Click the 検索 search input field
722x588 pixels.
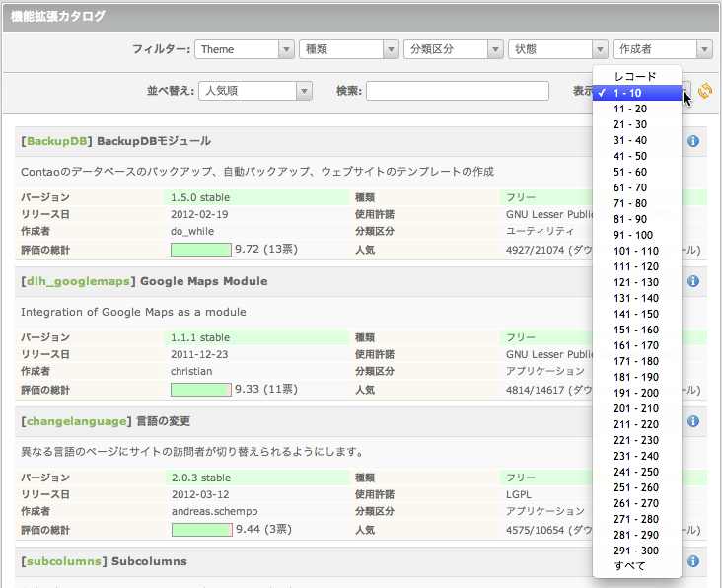(x=458, y=91)
